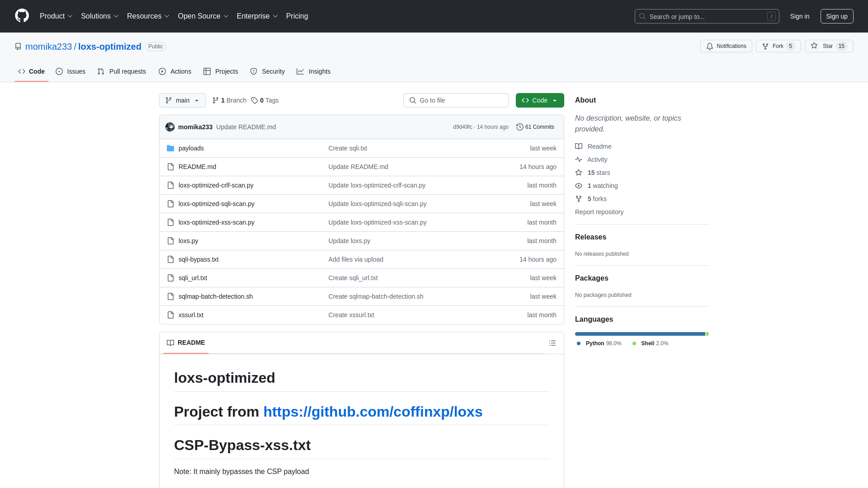Select the README tab header
The width and height of the screenshot is (868, 488).
(186, 343)
